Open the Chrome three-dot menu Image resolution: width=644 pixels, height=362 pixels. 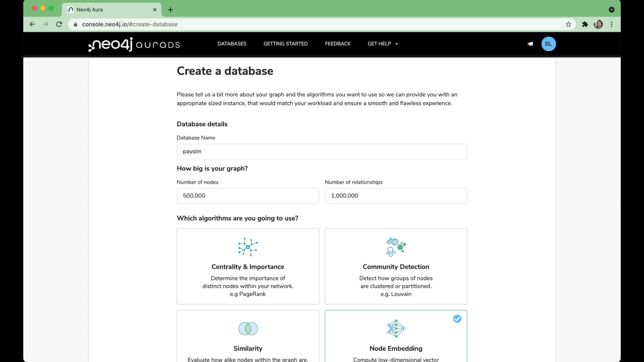point(611,24)
